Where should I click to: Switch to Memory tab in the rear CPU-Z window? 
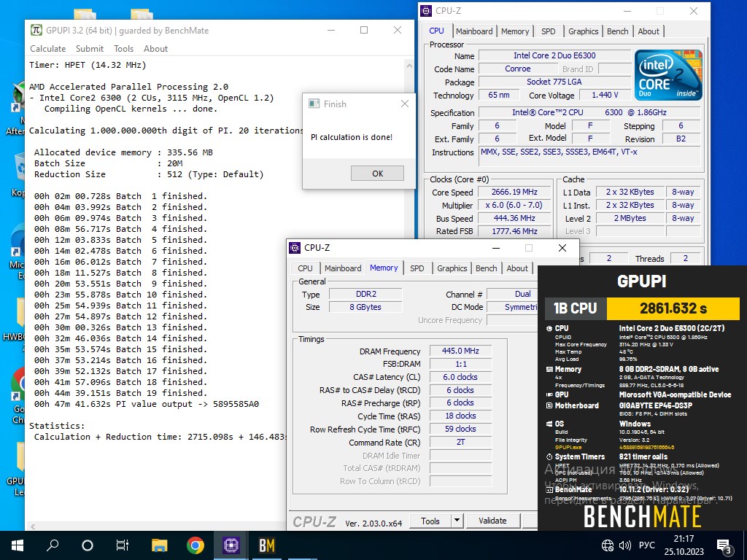point(515,31)
